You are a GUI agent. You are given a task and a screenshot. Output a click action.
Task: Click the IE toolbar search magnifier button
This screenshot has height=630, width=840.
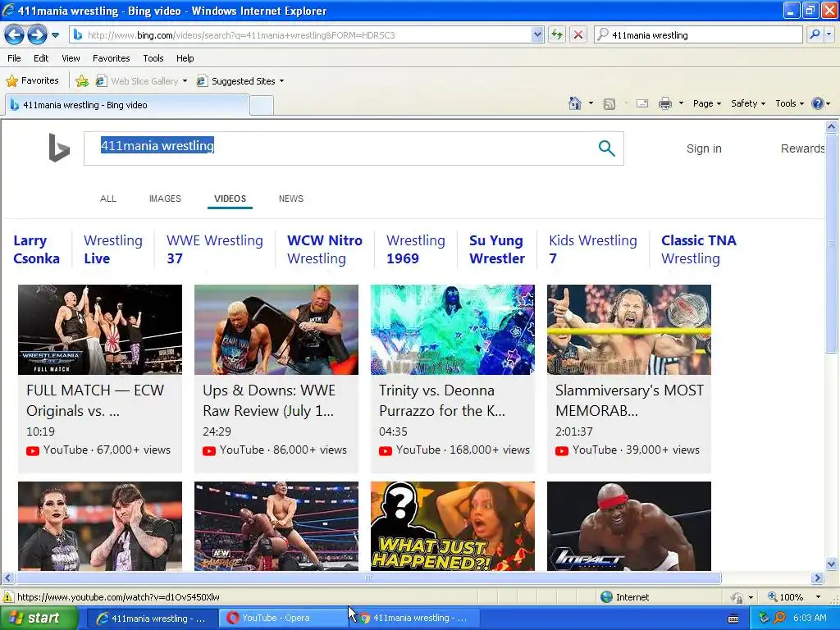click(x=815, y=35)
